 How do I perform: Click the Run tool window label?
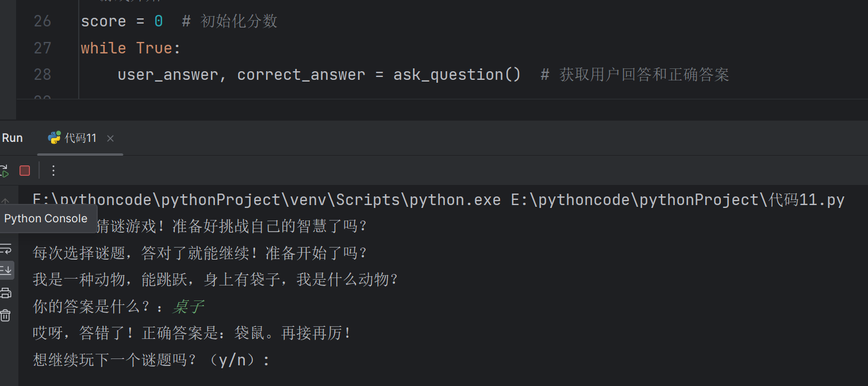(x=12, y=138)
